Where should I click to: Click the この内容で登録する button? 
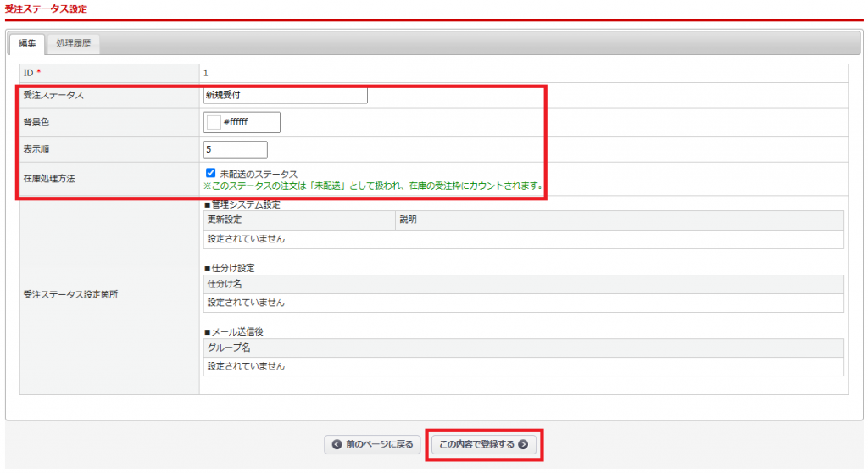483,444
